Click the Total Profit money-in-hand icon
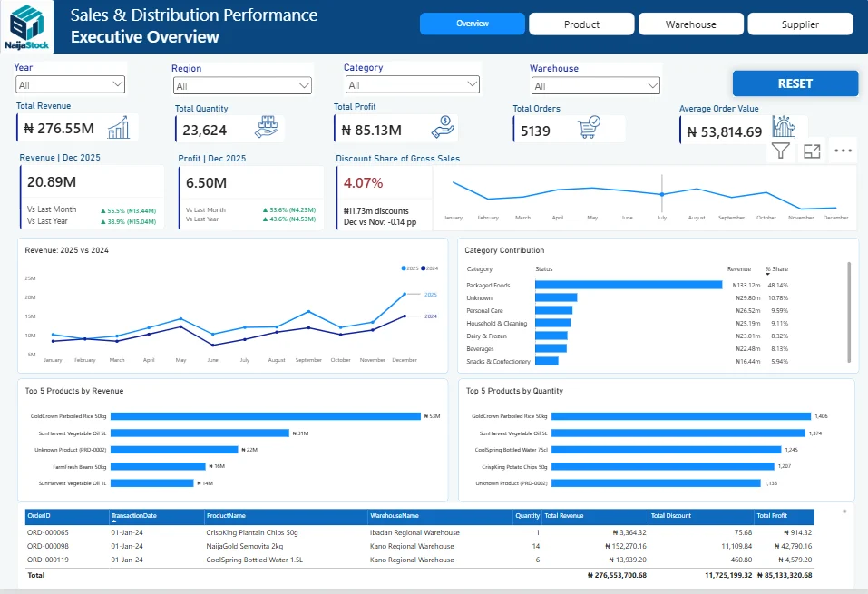 [443, 127]
